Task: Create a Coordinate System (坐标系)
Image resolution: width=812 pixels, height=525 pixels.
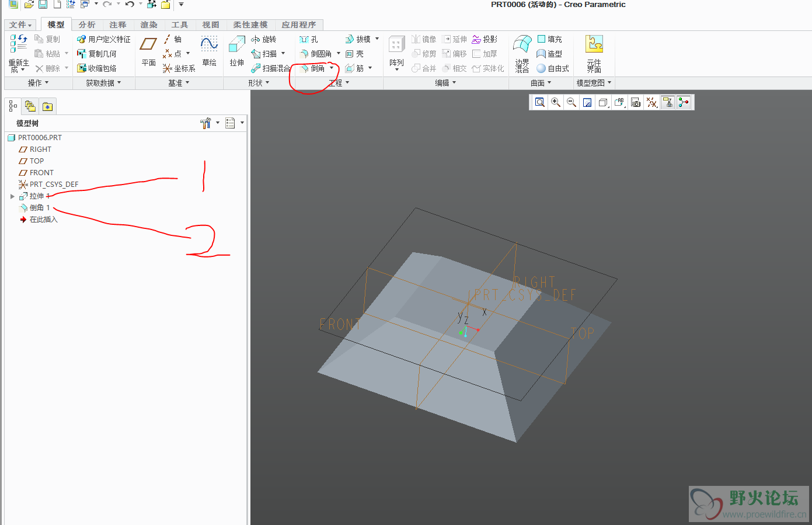Action: tap(179, 68)
